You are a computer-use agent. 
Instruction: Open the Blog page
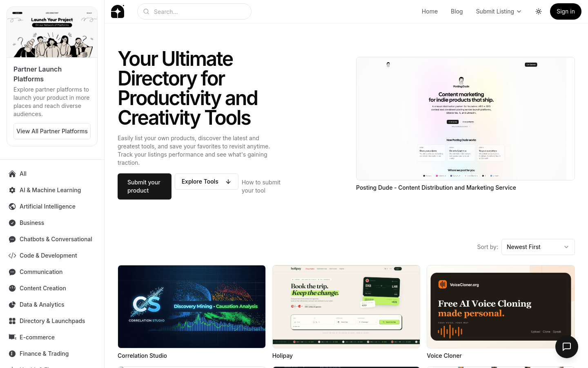pos(457,11)
